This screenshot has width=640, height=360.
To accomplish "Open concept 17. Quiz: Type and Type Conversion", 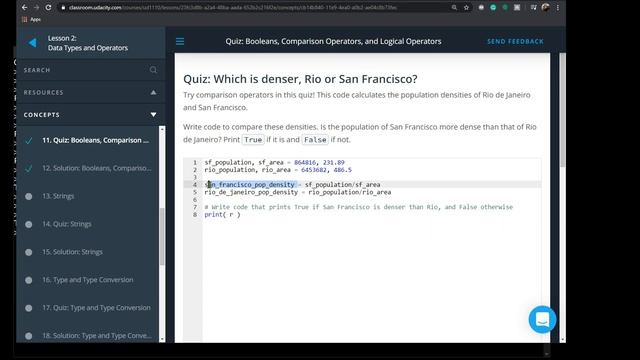I will tap(96, 308).
